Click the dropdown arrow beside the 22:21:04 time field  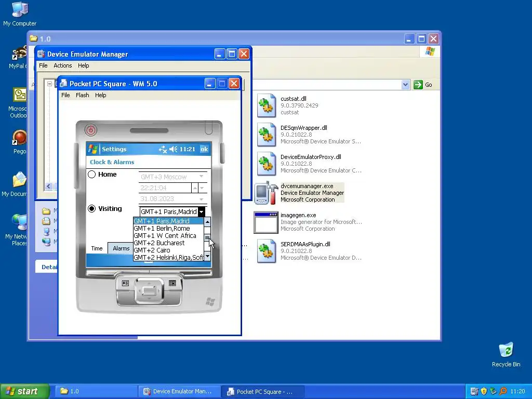[x=202, y=188]
